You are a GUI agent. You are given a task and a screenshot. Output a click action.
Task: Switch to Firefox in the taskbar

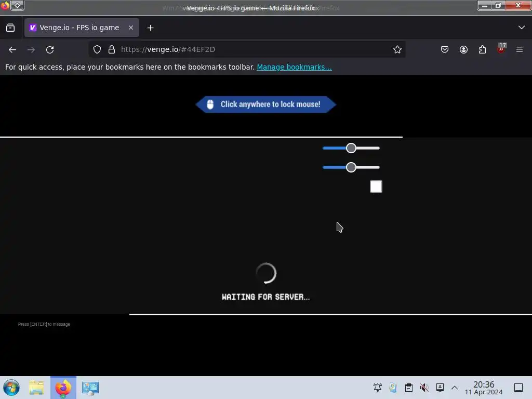click(x=63, y=388)
